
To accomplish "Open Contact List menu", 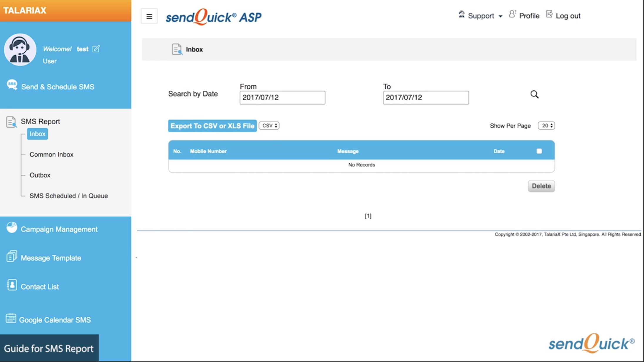I will coord(40,287).
